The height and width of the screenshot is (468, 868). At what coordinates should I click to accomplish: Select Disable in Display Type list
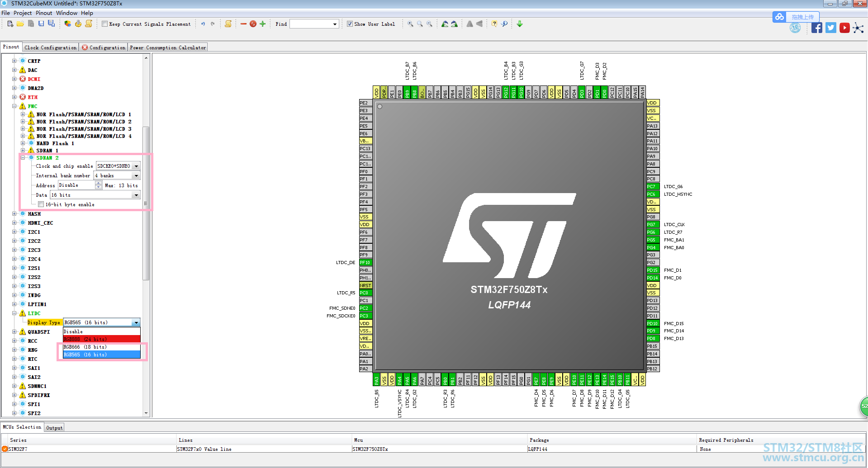point(102,331)
